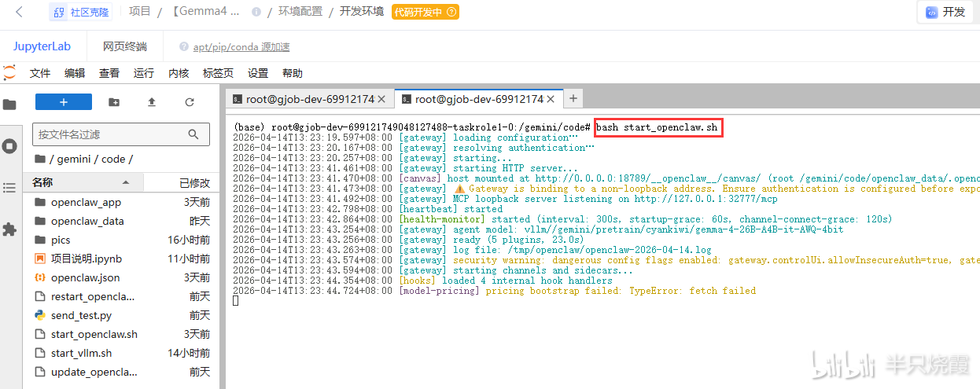The width and height of the screenshot is (980, 389).
Task: Open the 帮助 menu
Action: click(292, 73)
